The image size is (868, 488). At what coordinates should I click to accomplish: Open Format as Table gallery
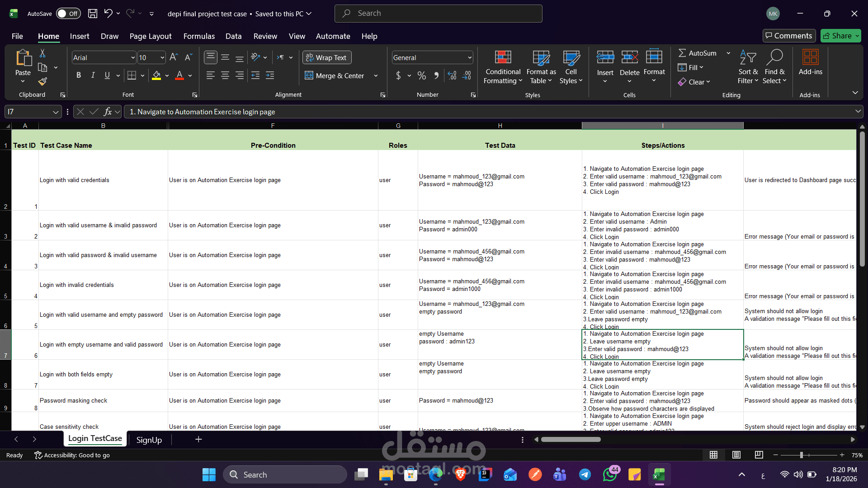coord(541,67)
